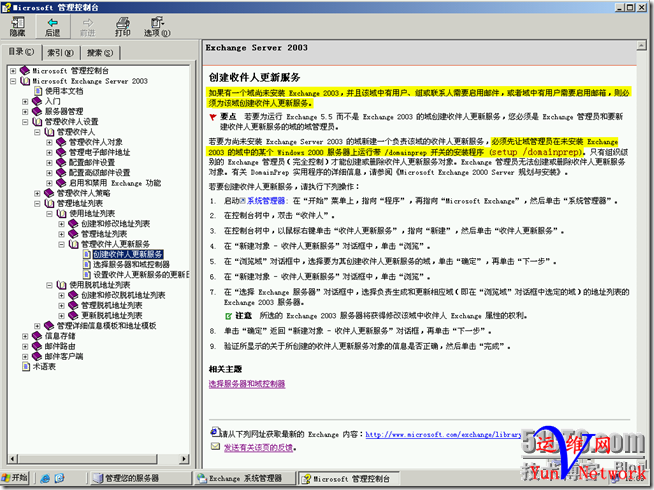Select the 配置高级邮件设置 book icon

point(61,173)
